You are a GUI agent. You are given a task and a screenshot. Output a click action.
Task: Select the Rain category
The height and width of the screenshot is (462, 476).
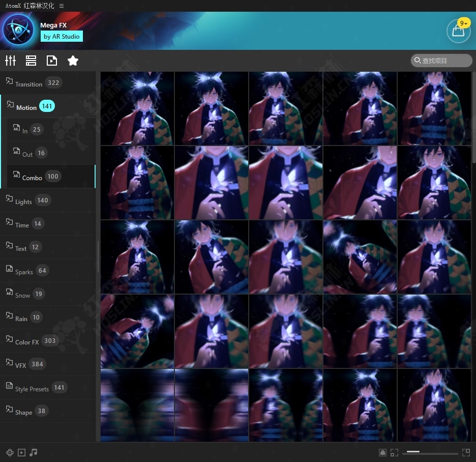click(48, 317)
